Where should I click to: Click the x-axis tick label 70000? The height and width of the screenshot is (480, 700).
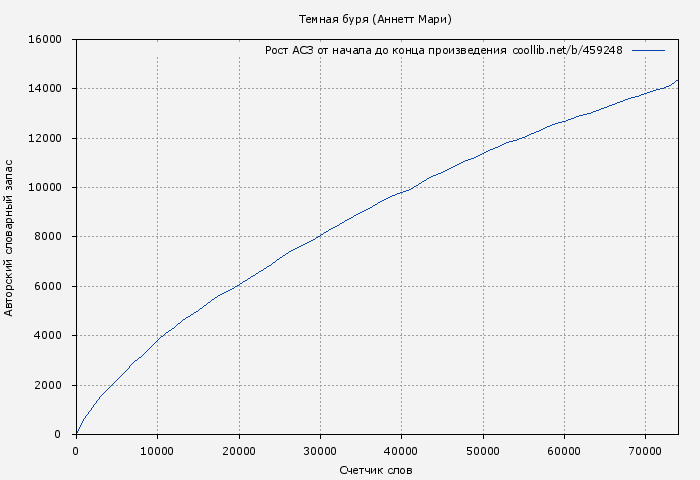[x=645, y=451]
